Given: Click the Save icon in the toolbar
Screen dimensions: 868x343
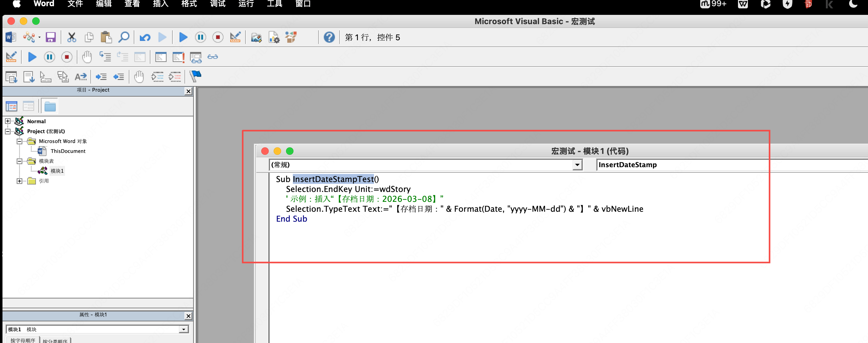Looking at the screenshot, I should [50, 37].
